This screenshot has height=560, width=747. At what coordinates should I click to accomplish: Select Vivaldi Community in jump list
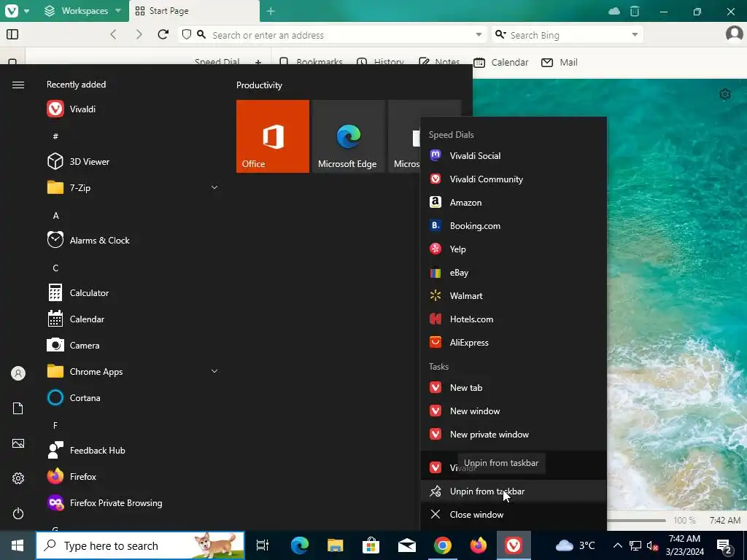click(514, 179)
